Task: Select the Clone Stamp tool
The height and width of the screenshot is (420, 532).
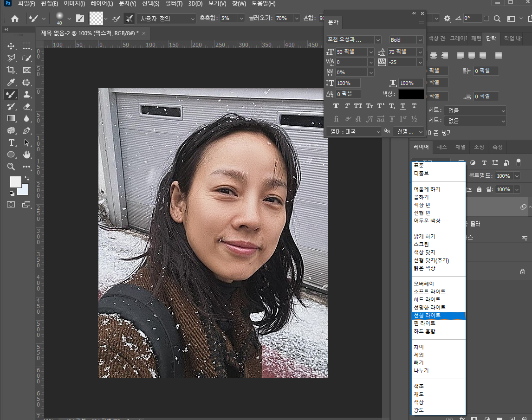Action: 26,94
